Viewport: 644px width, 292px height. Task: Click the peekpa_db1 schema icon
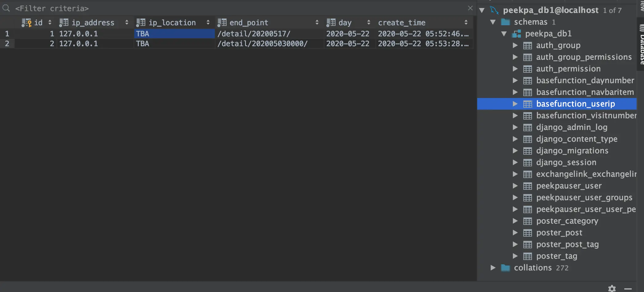(516, 34)
